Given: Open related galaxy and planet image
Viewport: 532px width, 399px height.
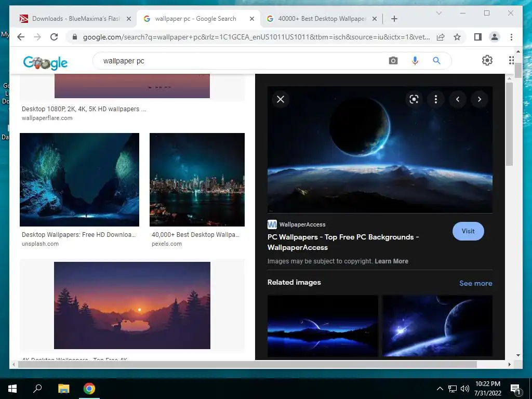Looking at the screenshot, I should [437, 326].
